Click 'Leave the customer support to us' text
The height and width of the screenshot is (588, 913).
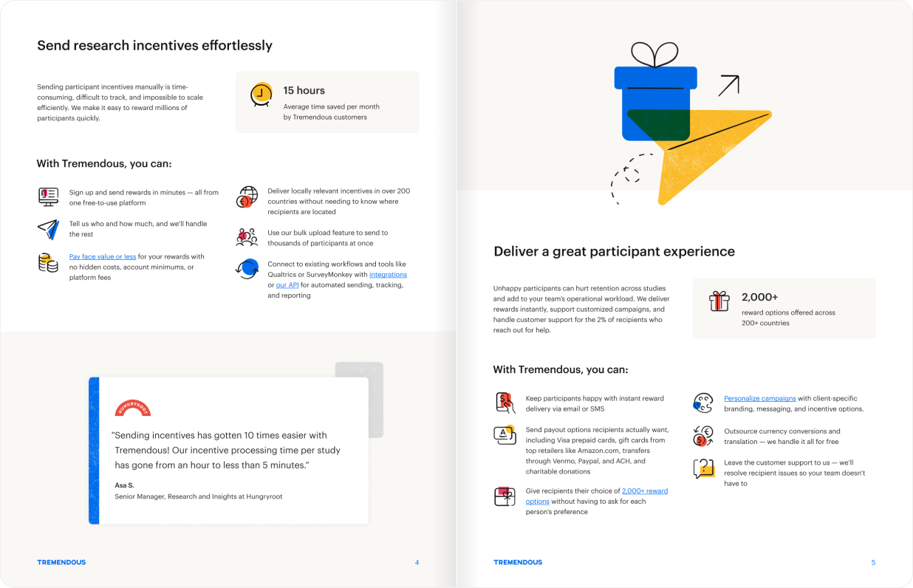(794, 473)
